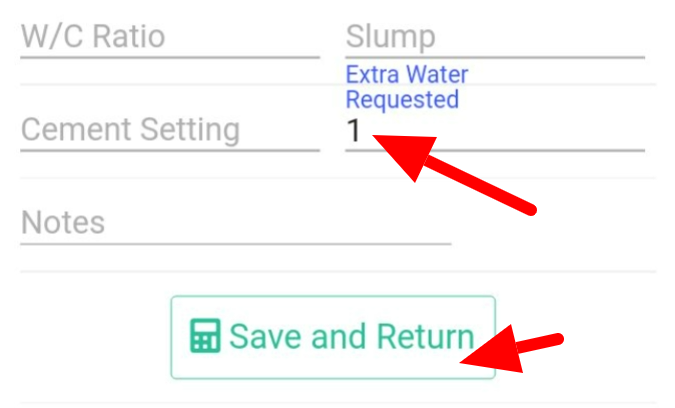Click the word Save on green button

(265, 337)
